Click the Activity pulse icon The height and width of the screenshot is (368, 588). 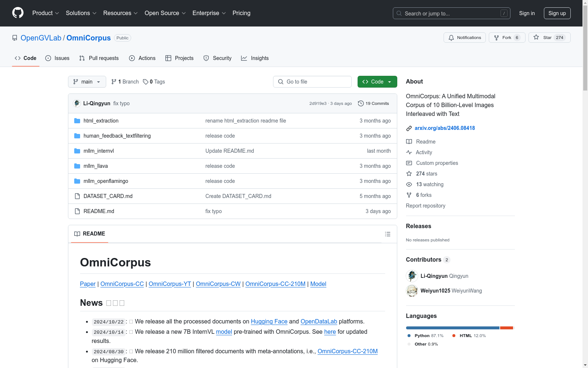point(409,152)
